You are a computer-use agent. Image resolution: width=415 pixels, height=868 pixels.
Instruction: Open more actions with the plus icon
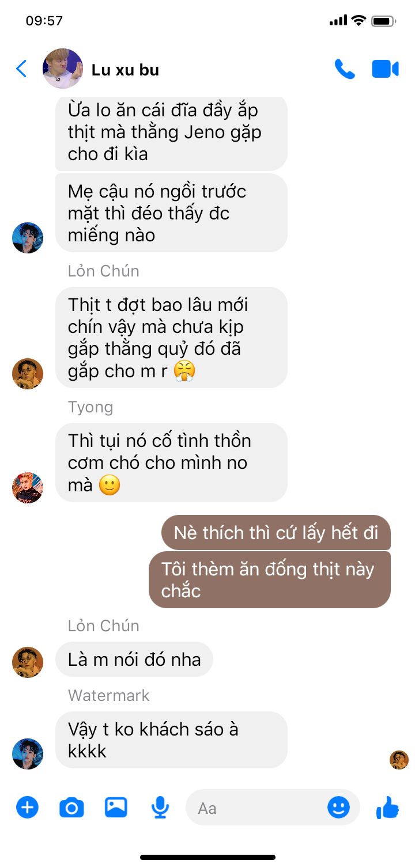(27, 807)
